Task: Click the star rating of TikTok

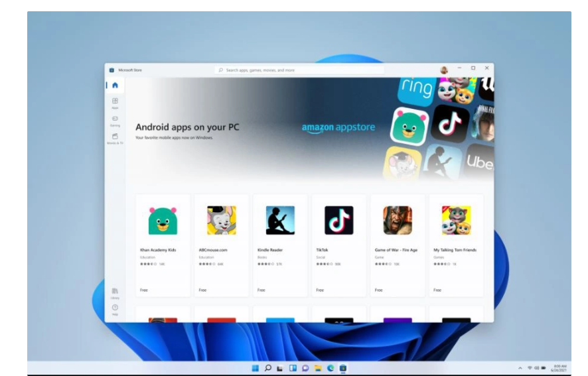Action: [325, 264]
